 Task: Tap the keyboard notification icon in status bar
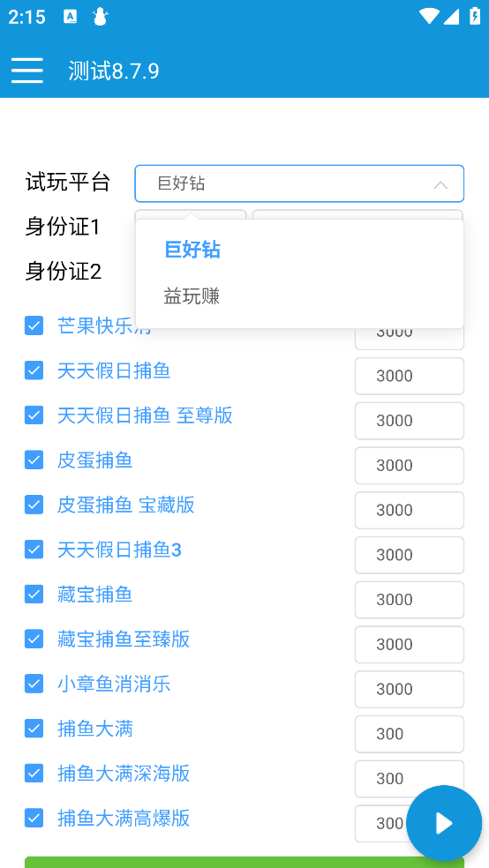pyautogui.click(x=71, y=17)
